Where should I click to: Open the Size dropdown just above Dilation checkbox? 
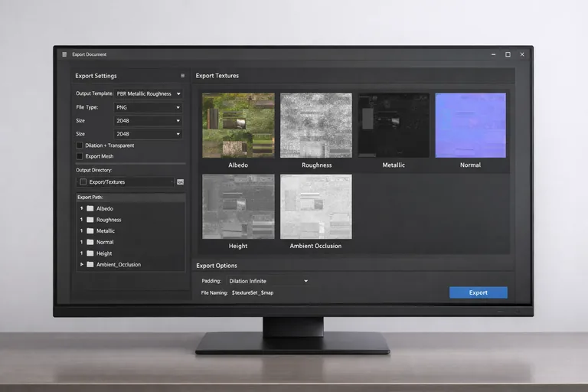(x=148, y=134)
